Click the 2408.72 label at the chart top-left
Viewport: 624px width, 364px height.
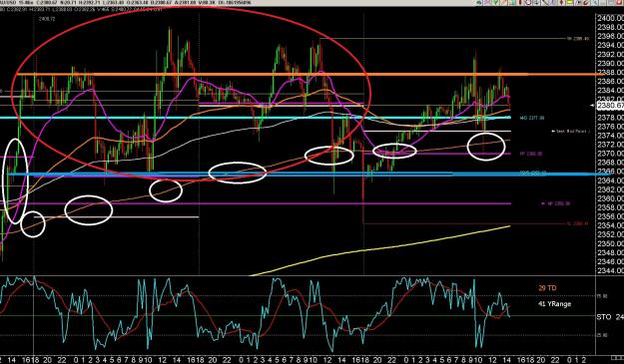pos(47,19)
